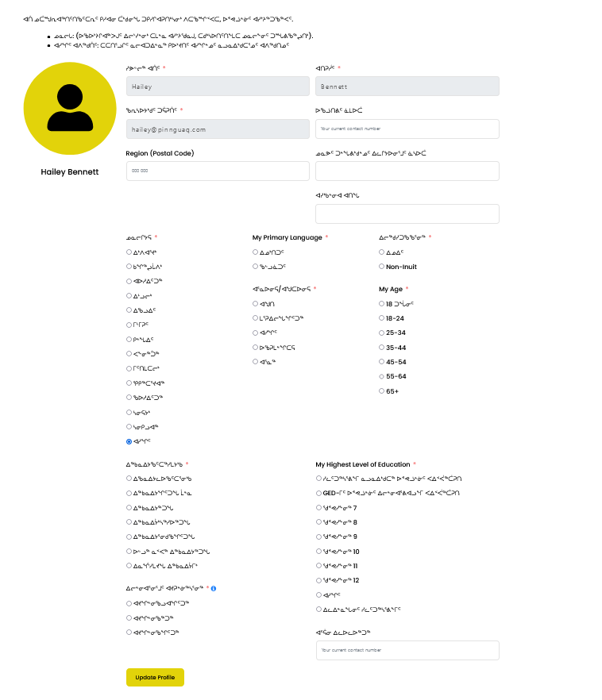Select the middle option under the info-icon question
Image resolution: width=602 pixels, height=700 pixels.
pyautogui.click(x=129, y=617)
